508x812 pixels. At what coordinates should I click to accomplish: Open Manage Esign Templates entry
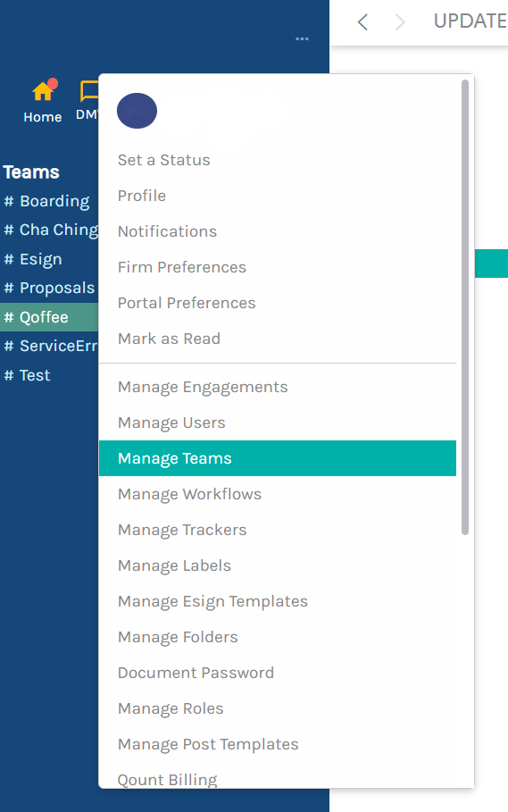pos(212,601)
